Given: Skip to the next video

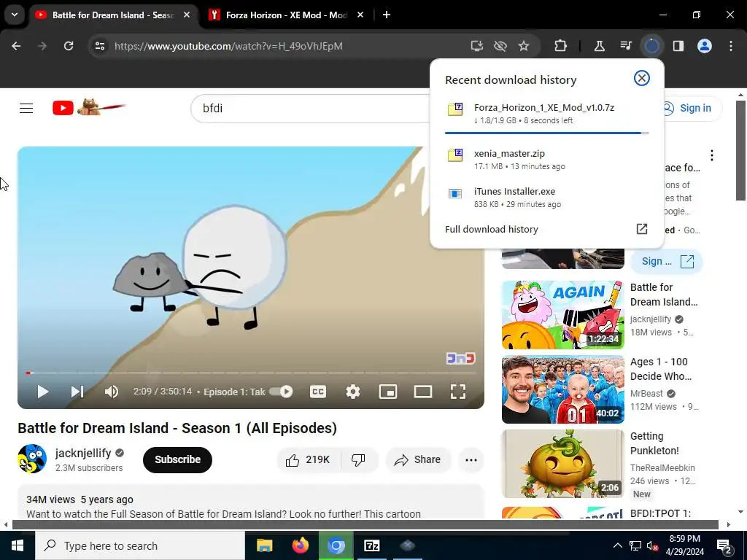Looking at the screenshot, I should point(77,392).
